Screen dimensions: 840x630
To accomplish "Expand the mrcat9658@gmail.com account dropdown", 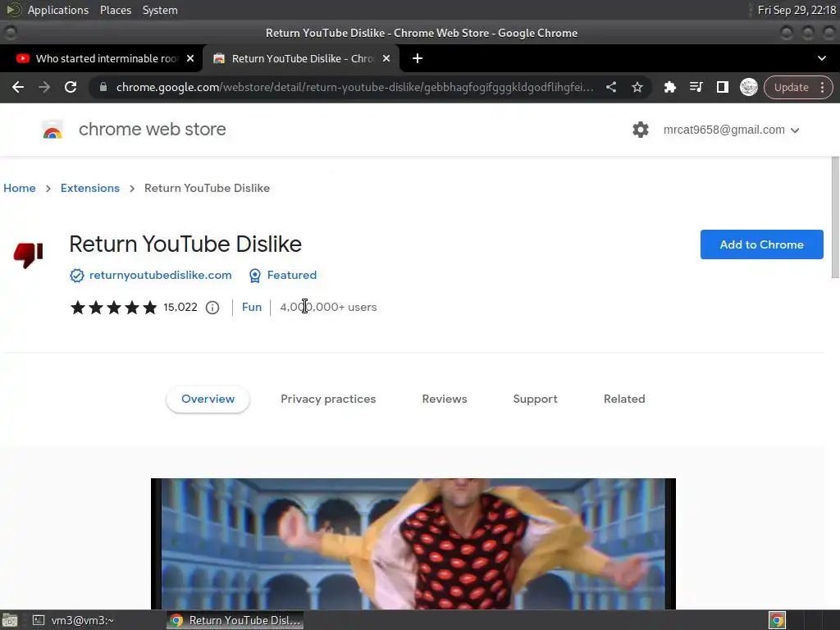I will tap(731, 130).
